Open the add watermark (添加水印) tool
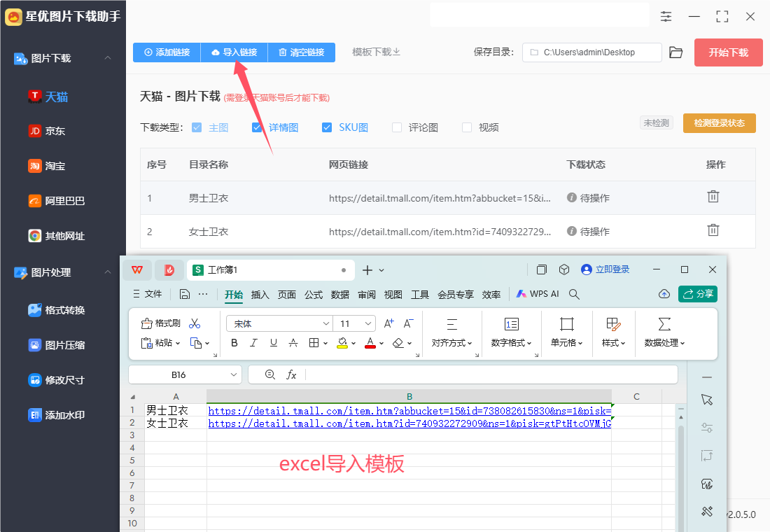The height and width of the screenshot is (532, 770). tap(57, 415)
